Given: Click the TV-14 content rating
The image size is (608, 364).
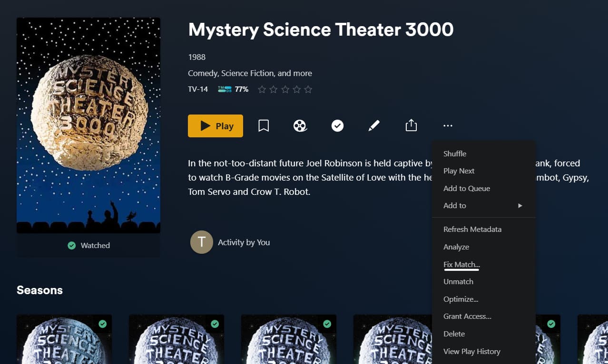Looking at the screenshot, I should (198, 89).
